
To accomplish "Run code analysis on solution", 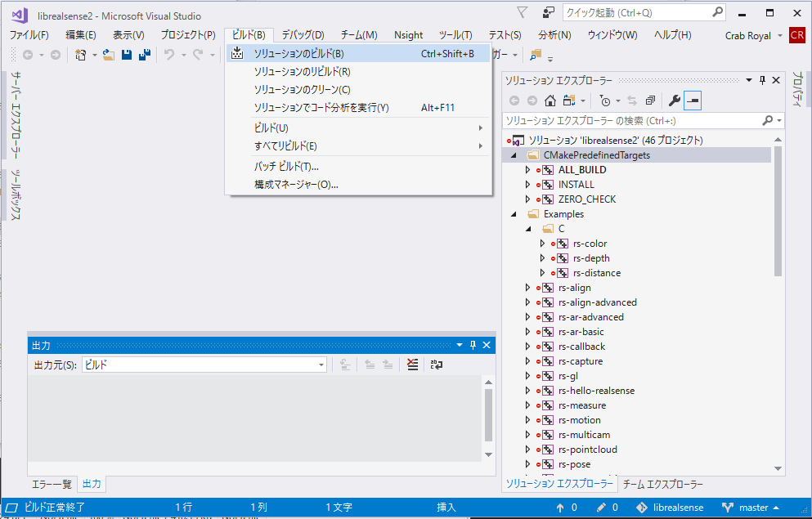I will tap(358, 108).
